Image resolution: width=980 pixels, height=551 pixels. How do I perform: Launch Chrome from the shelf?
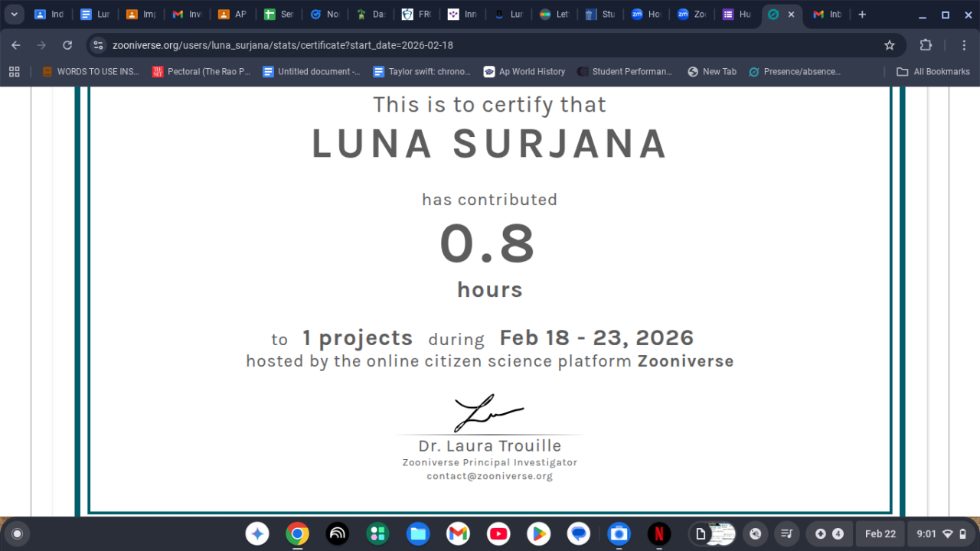click(x=297, y=533)
